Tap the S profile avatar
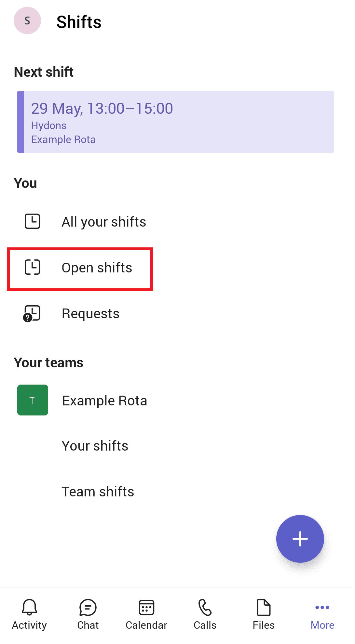The width and height of the screenshot is (355, 644). [27, 21]
